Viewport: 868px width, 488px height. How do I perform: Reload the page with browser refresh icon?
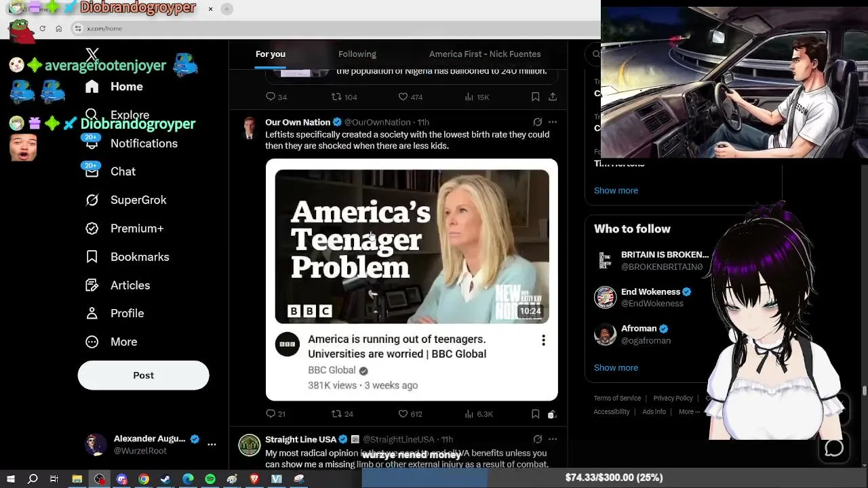(x=42, y=28)
